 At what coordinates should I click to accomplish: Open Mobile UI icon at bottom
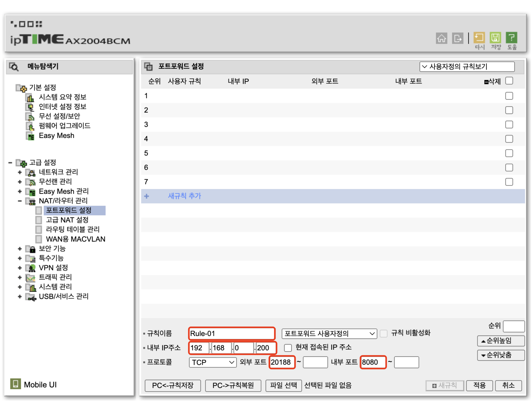15,384
